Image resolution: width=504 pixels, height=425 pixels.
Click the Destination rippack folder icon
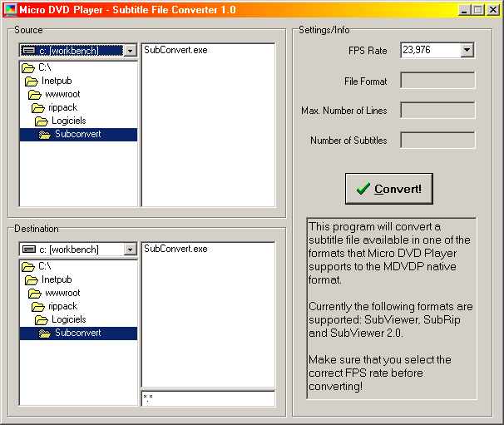[x=38, y=307]
